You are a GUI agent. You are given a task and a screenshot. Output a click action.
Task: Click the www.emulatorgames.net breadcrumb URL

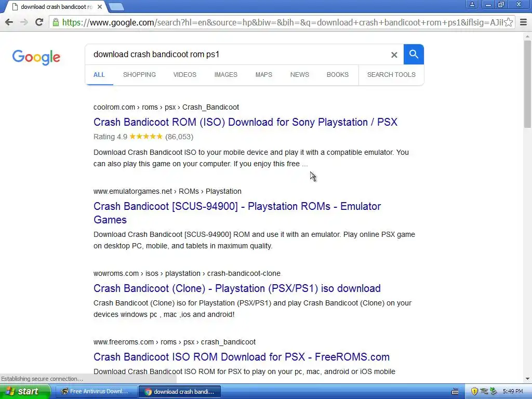tap(168, 191)
